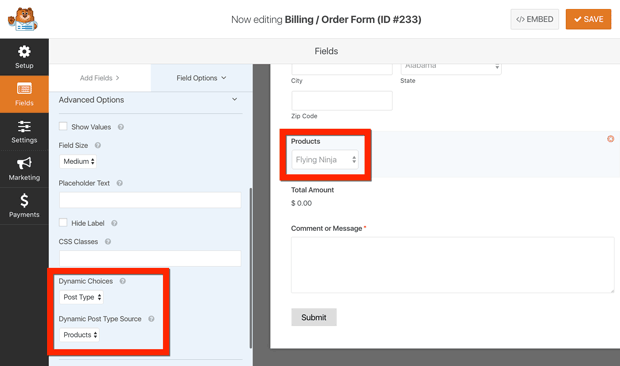The width and height of the screenshot is (620, 366).
Task: Enable the Hide Label checkbox
Action: (x=63, y=223)
